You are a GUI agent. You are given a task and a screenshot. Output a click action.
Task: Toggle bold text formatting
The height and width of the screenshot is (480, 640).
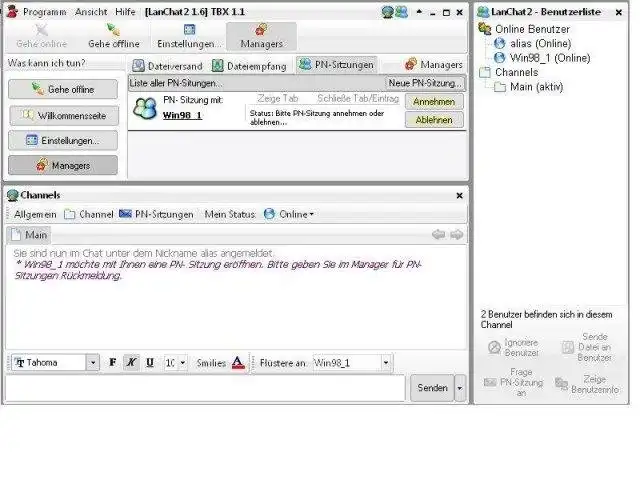tap(113, 362)
